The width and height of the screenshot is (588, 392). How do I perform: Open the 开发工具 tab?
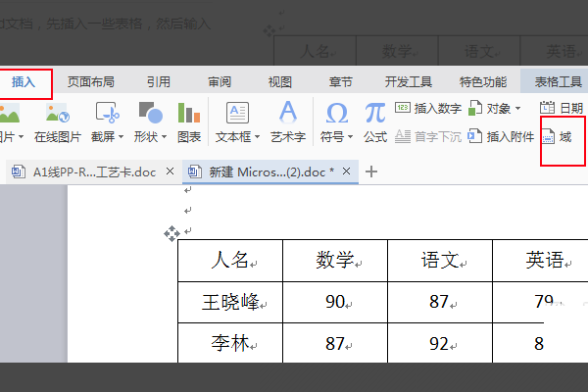409,81
